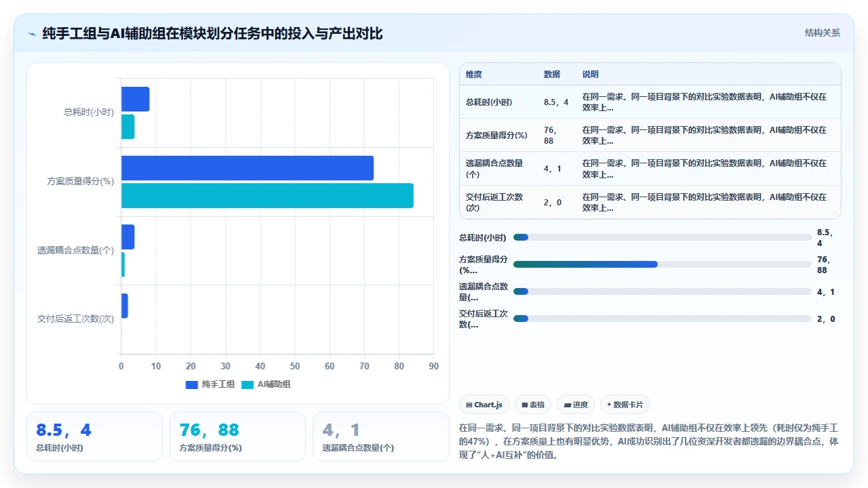
Task: Click the cyan 总耗时 bar in chart
Action: click(x=127, y=127)
